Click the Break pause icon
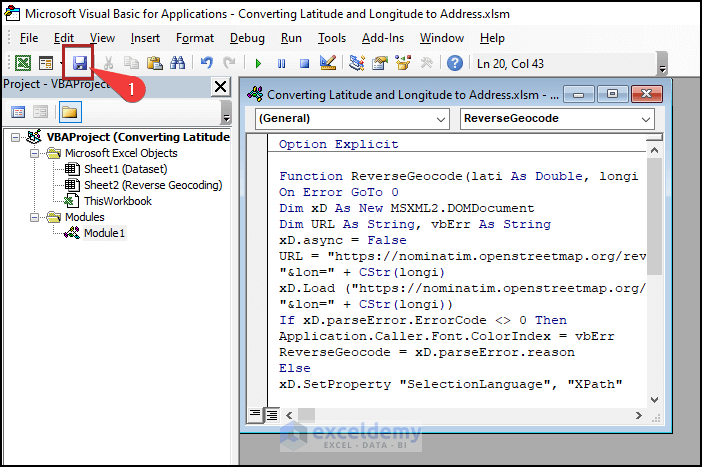Image resolution: width=702 pixels, height=467 pixels. click(x=281, y=64)
